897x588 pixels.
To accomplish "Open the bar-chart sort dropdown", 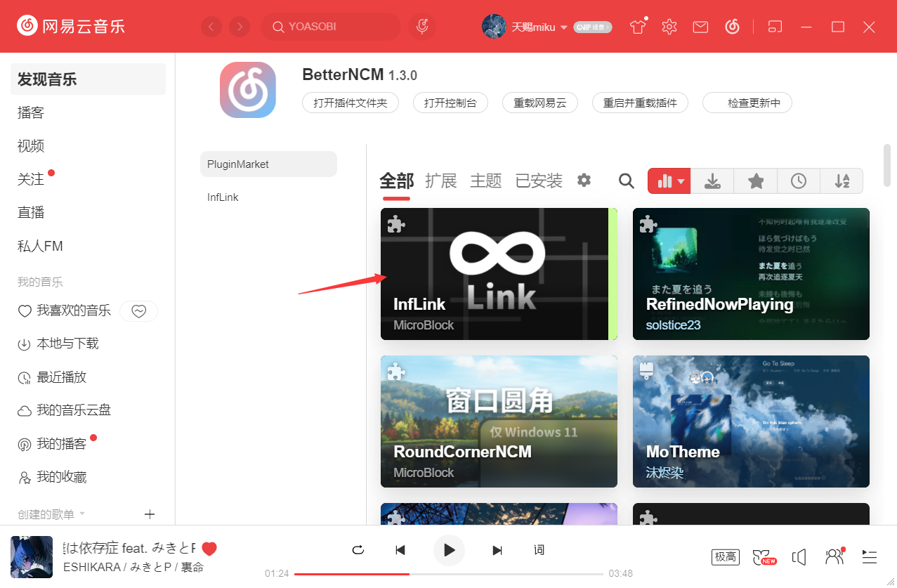I will pos(669,181).
